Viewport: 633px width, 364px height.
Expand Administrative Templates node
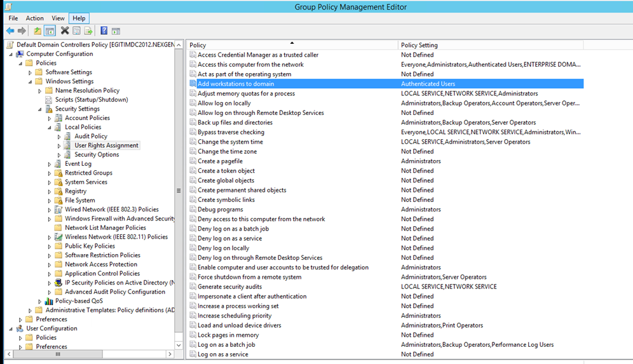(30, 311)
